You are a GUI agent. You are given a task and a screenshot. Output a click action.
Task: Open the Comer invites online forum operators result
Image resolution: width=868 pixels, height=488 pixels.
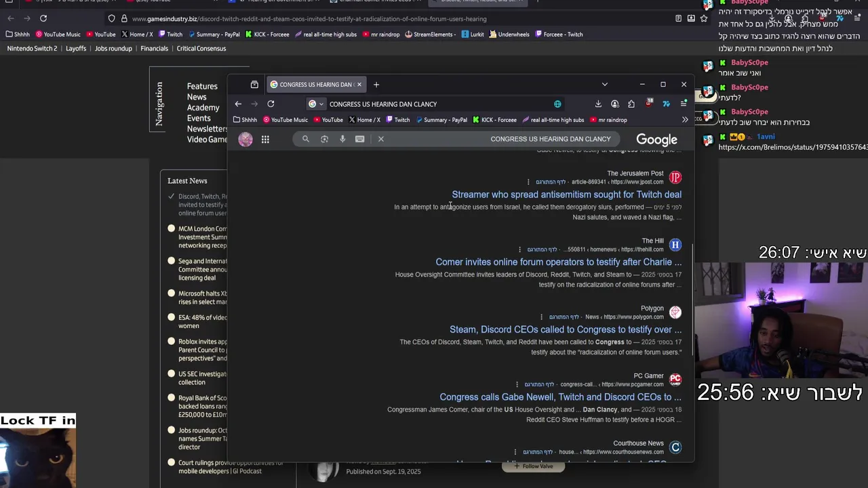click(x=558, y=262)
